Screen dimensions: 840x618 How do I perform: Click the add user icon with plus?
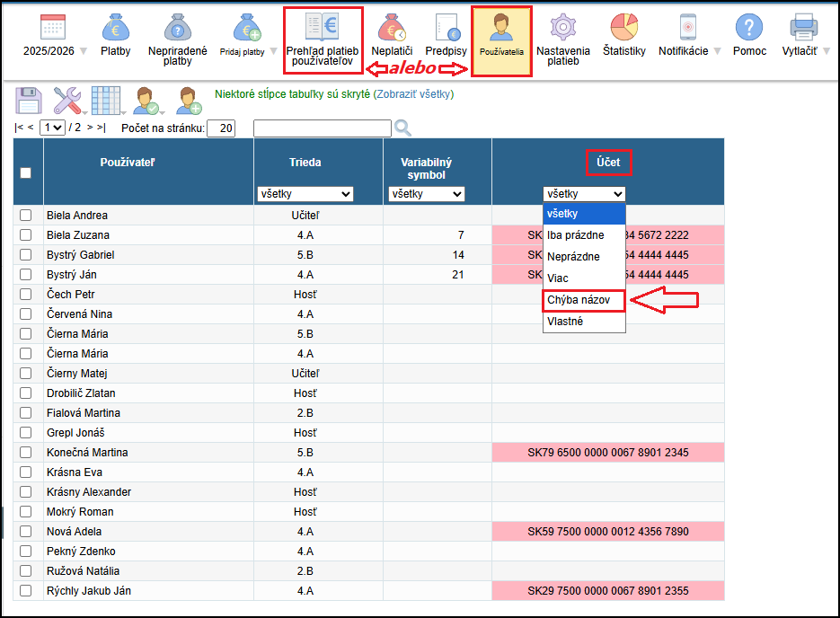[189, 100]
